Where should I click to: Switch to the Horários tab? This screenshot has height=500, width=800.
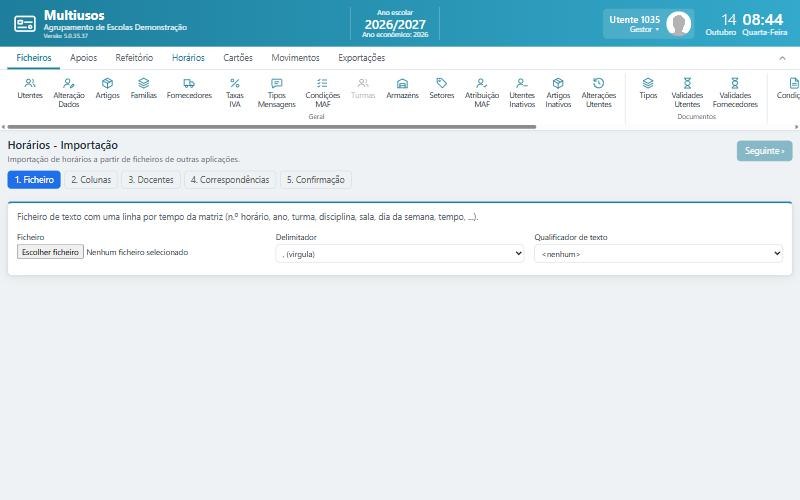click(188, 58)
